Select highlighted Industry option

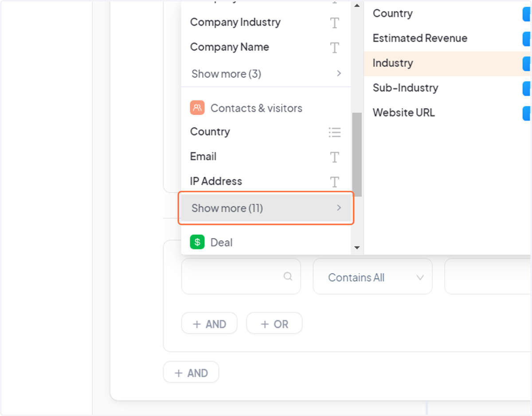coord(448,63)
